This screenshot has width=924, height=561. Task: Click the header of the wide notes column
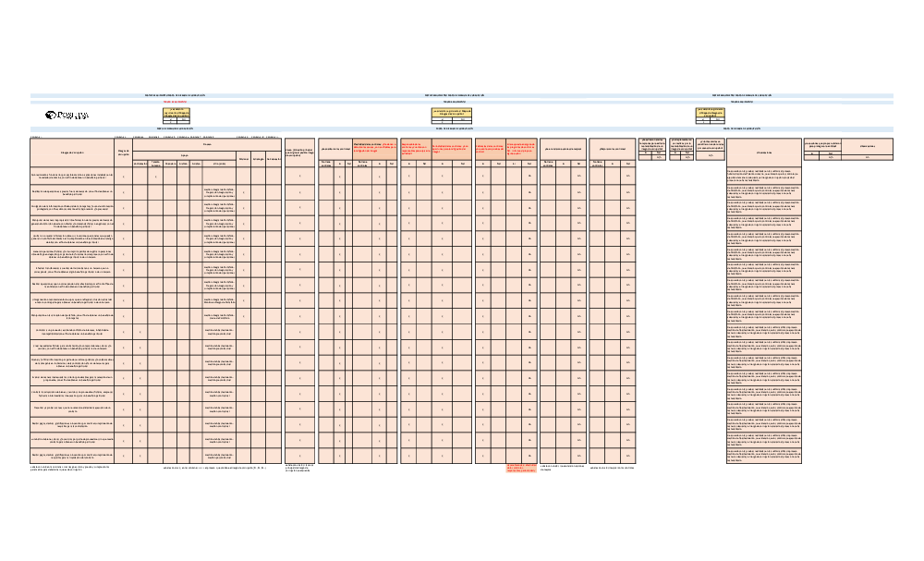pyautogui.click(x=763, y=151)
